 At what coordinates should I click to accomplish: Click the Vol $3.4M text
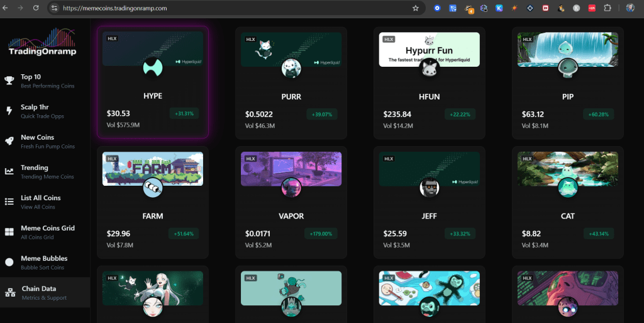pos(535,246)
